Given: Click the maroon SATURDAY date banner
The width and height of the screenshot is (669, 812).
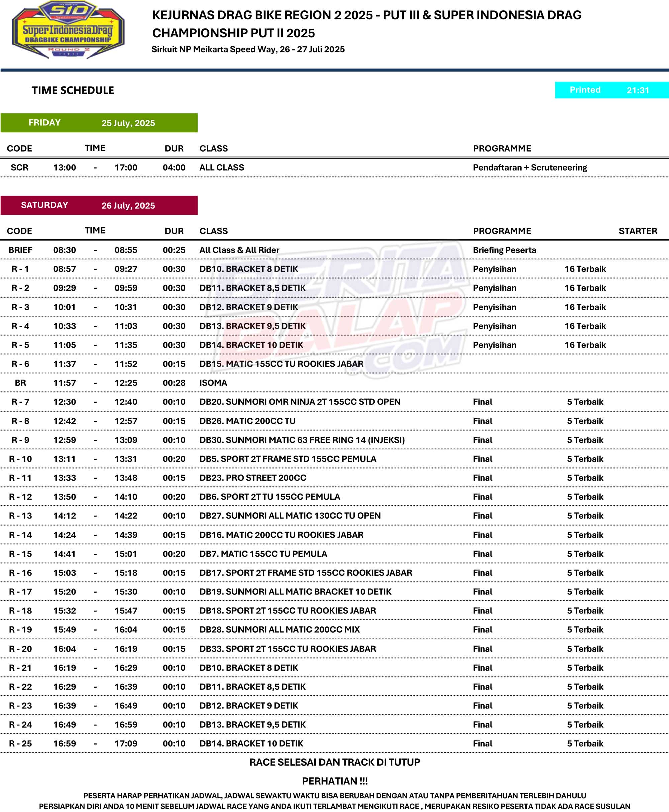Looking at the screenshot, I should [99, 205].
